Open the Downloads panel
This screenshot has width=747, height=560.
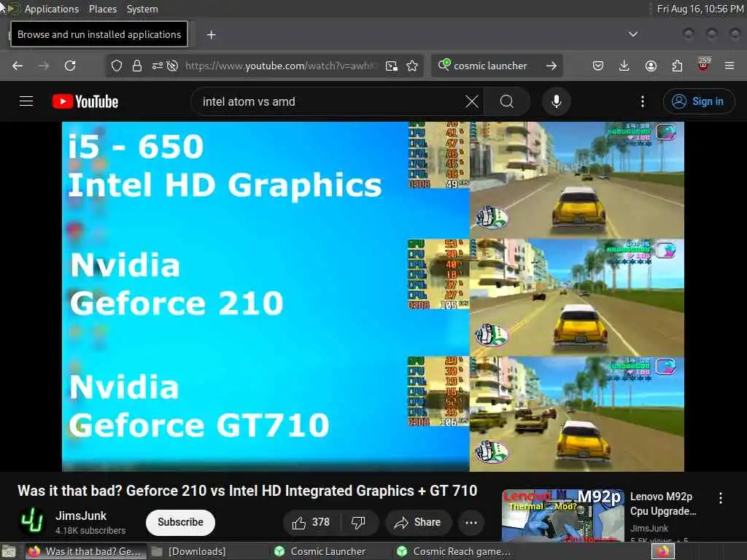tap(624, 66)
